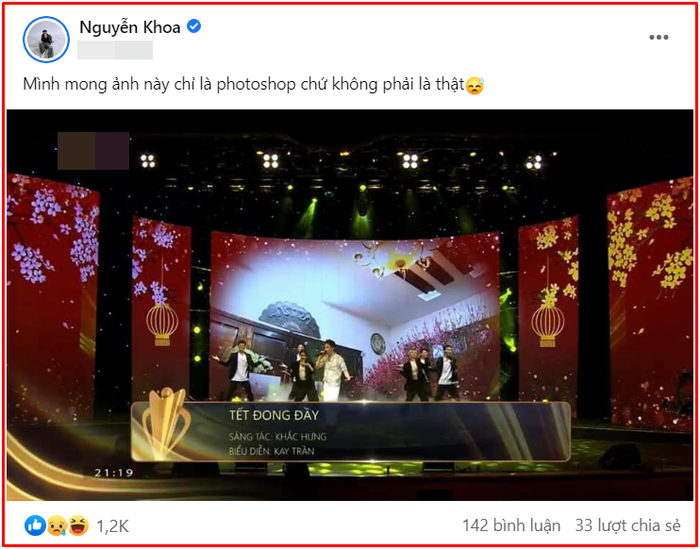
Task: Click the 21:19 time overlay on the image
Action: pyautogui.click(x=113, y=473)
